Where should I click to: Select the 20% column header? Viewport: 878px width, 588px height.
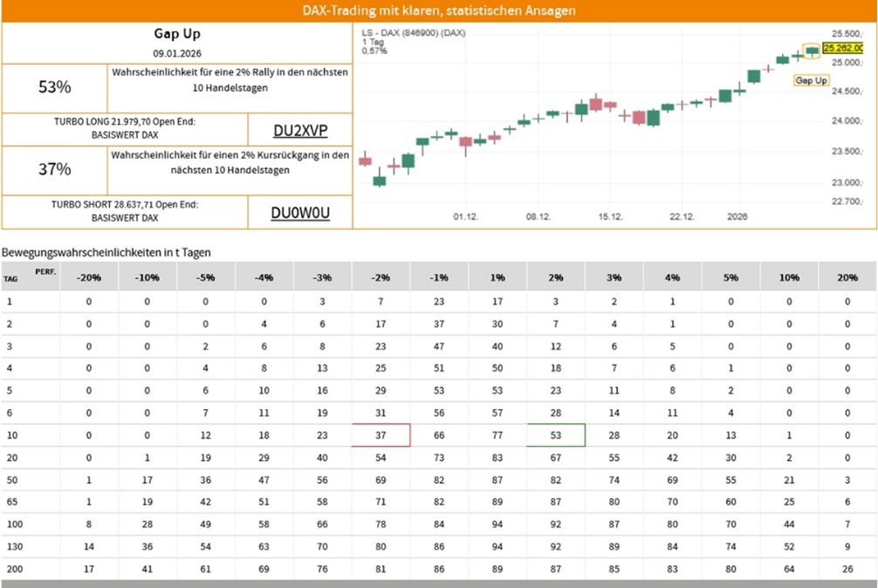point(847,277)
